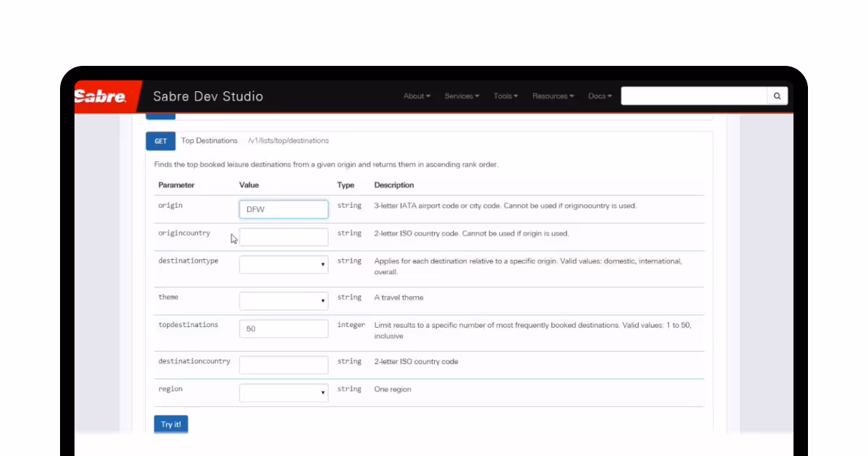Viewport: 868px width, 456px height.
Task: Open the About menu
Action: pyautogui.click(x=417, y=96)
